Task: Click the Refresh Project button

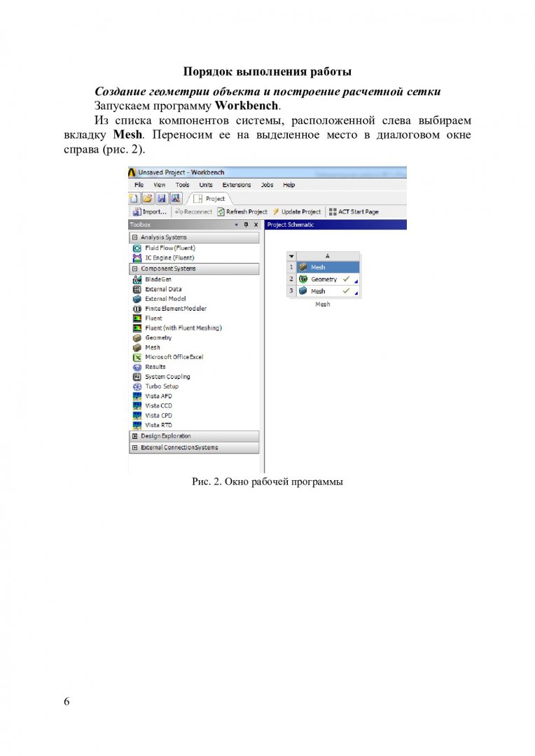Action: 242,212
